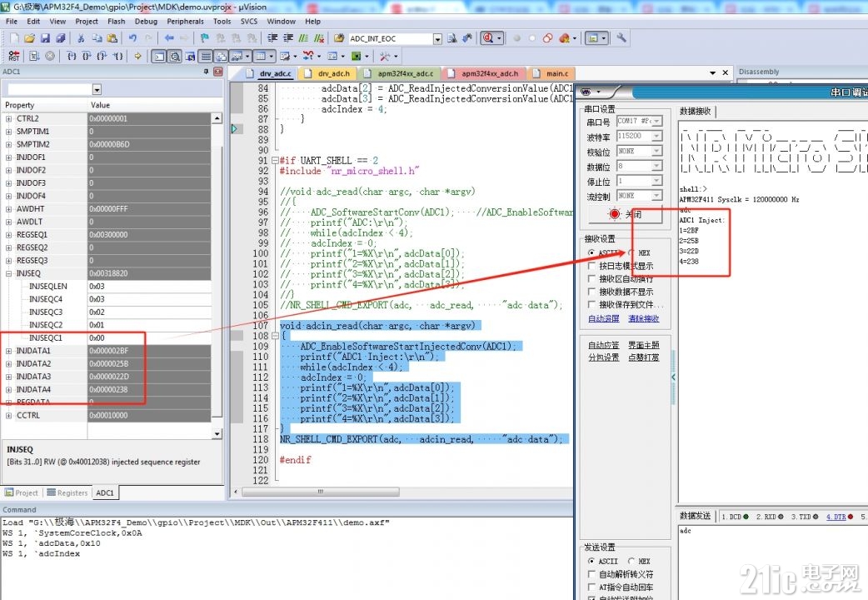Click the Insert/Remove Breakpoint red circle icon
Screen dimensions: 868x600
coord(516,38)
